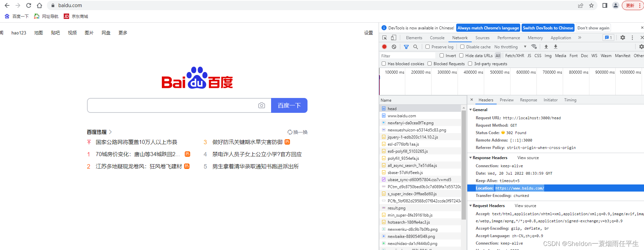
Task: Open 网址导航 bookmark
Action: click(x=46, y=16)
